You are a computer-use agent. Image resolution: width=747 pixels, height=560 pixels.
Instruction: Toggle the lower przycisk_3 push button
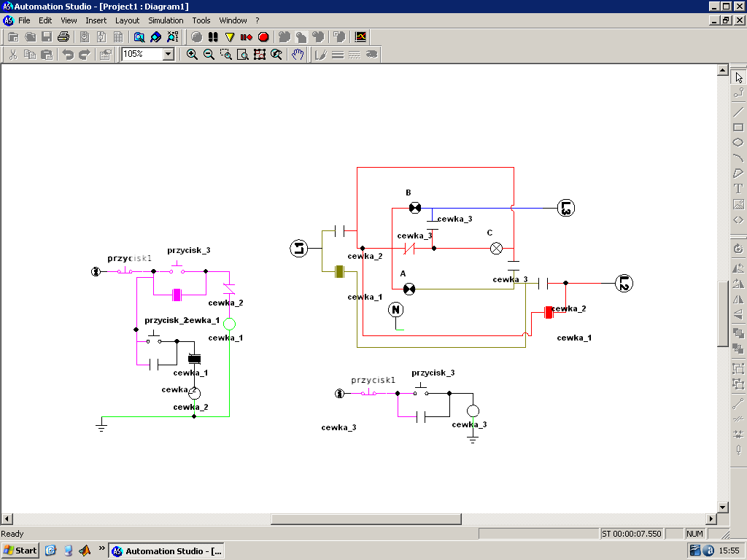tap(422, 390)
